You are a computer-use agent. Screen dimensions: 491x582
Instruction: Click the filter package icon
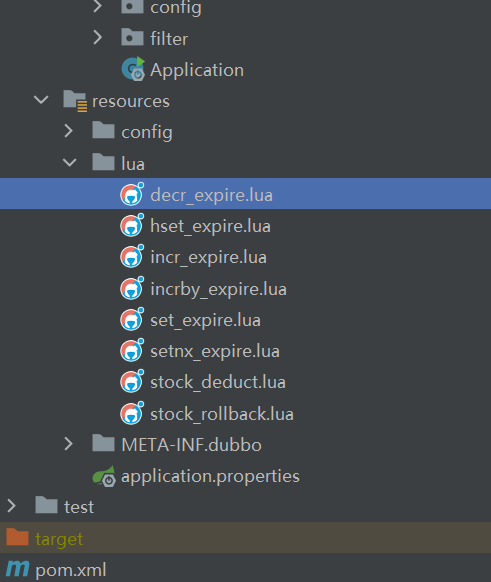[132, 37]
